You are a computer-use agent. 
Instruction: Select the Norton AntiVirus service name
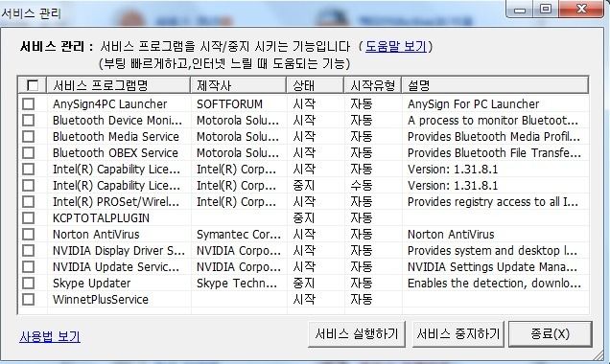[96, 235]
